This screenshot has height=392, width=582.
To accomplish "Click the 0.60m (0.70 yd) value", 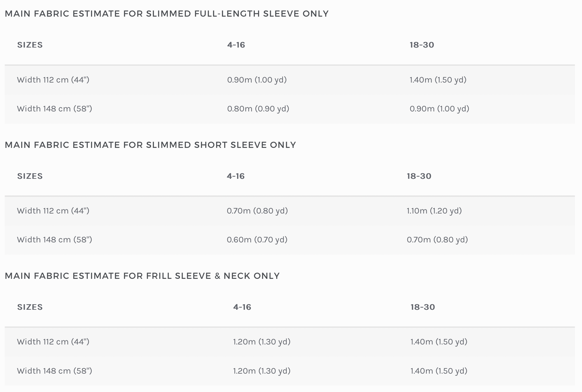I will click(257, 239).
